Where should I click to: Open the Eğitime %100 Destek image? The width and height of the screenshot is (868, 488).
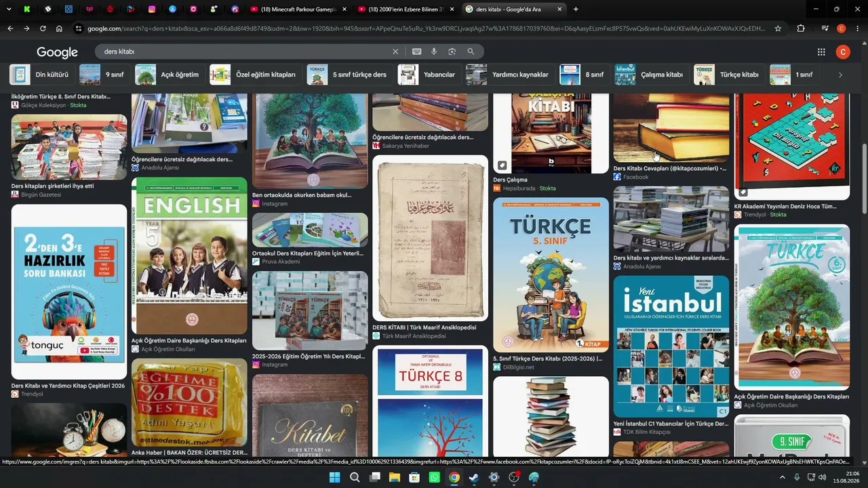coord(190,402)
